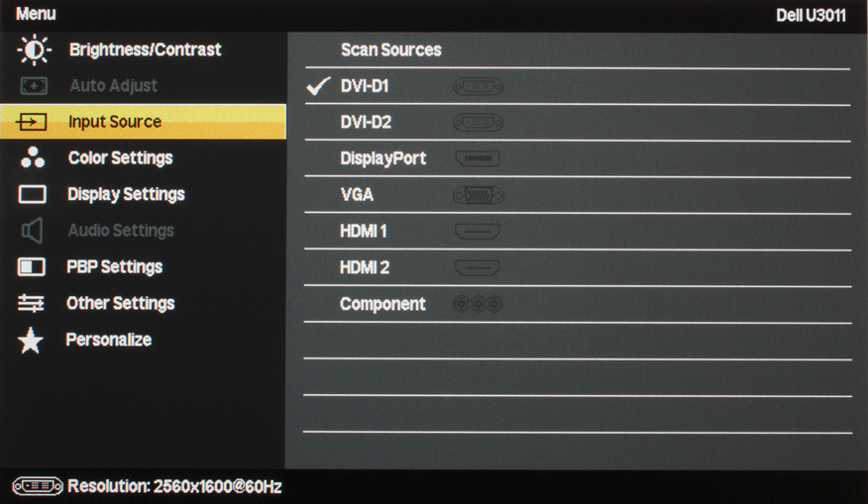Click the VGA connector icon

(x=479, y=195)
